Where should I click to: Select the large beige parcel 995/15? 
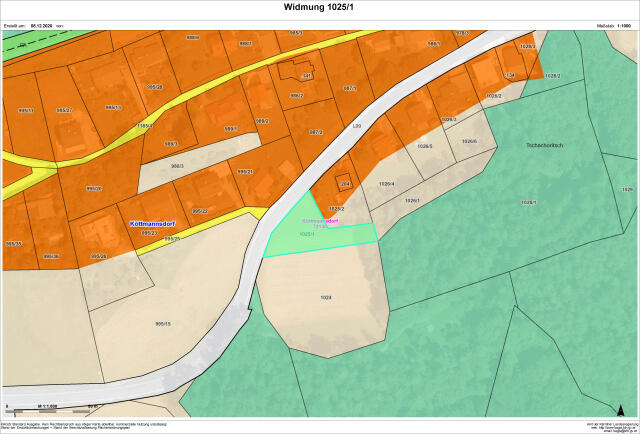[x=163, y=323]
